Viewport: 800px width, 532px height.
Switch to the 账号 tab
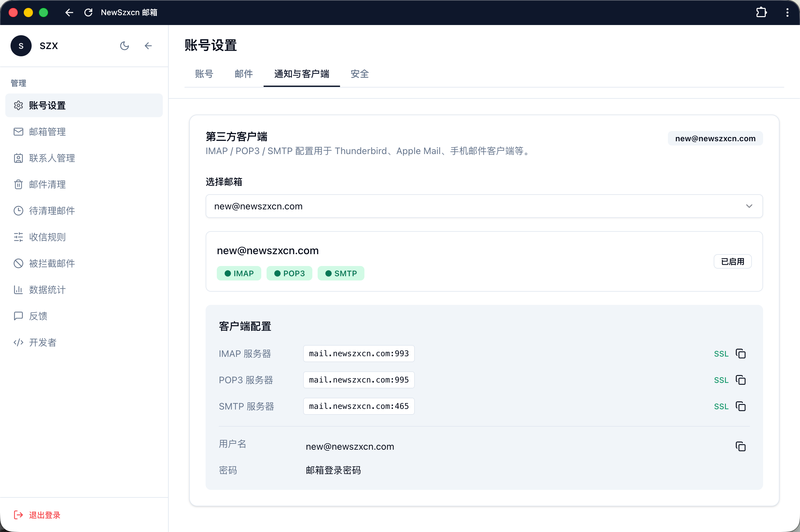pos(204,74)
